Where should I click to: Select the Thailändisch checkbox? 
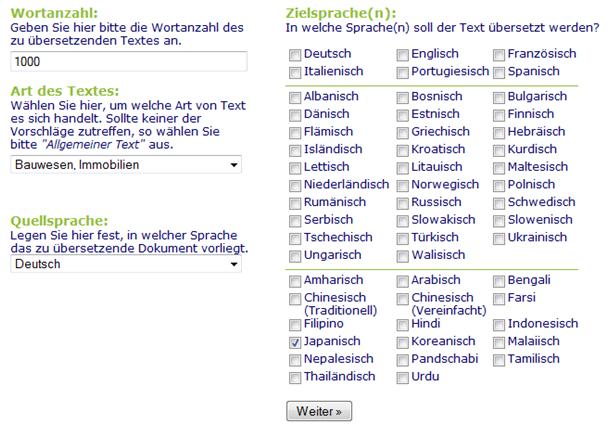295,377
